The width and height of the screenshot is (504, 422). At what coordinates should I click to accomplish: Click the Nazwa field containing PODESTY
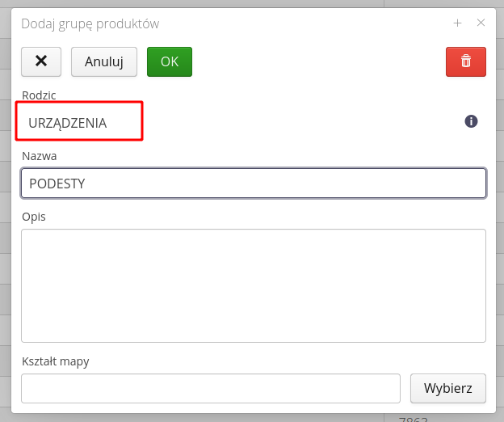coord(253,184)
